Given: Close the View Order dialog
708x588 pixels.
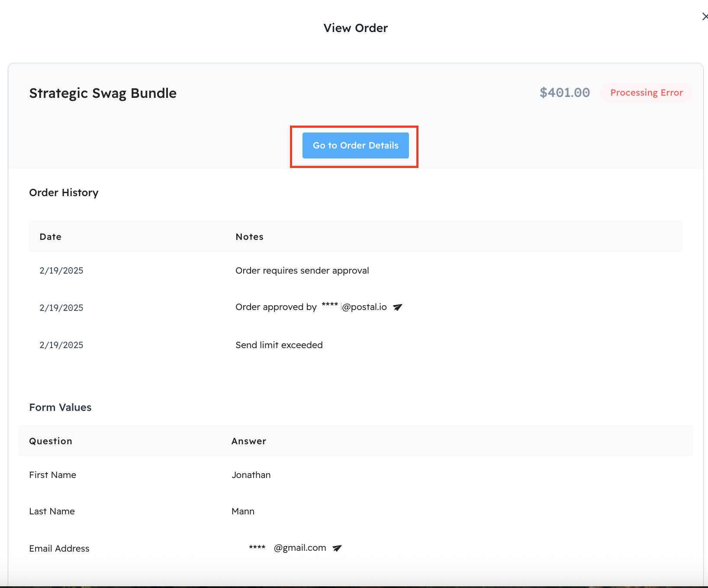Looking at the screenshot, I should 704,16.
